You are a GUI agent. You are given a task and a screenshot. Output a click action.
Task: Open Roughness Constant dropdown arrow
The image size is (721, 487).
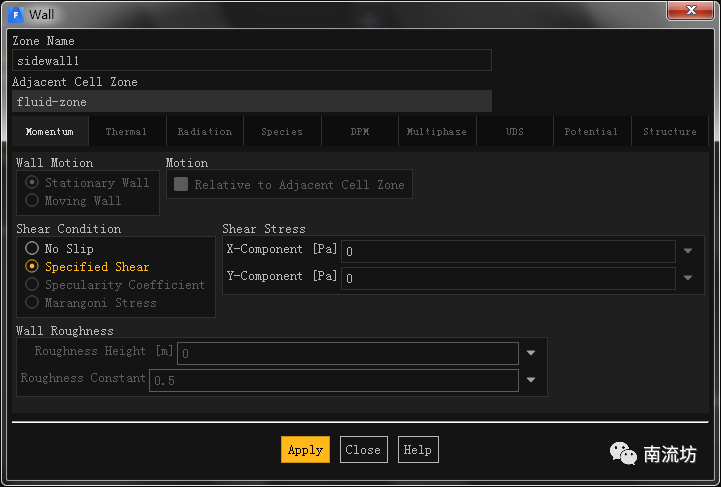pyautogui.click(x=531, y=380)
